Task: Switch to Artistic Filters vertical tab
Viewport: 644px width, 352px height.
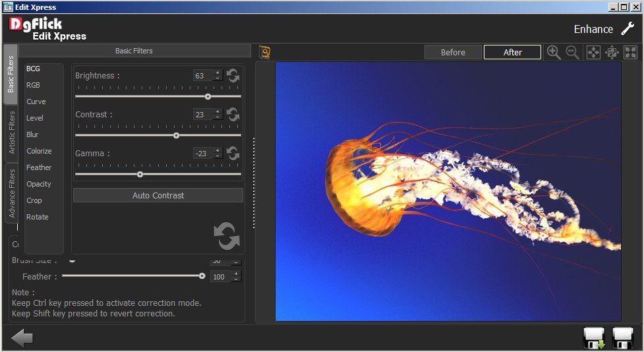Action: (x=11, y=132)
